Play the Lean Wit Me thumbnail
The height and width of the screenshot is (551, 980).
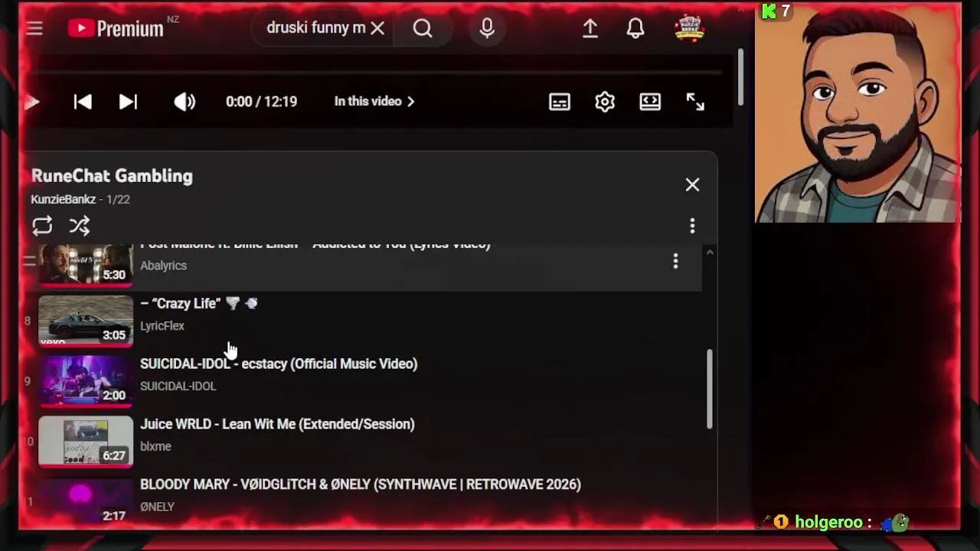[x=86, y=442]
